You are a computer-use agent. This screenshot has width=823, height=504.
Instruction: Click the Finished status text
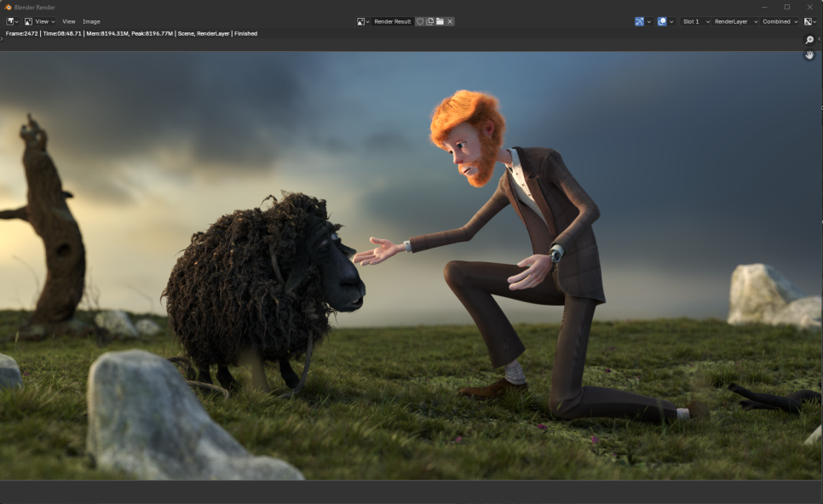(x=245, y=33)
